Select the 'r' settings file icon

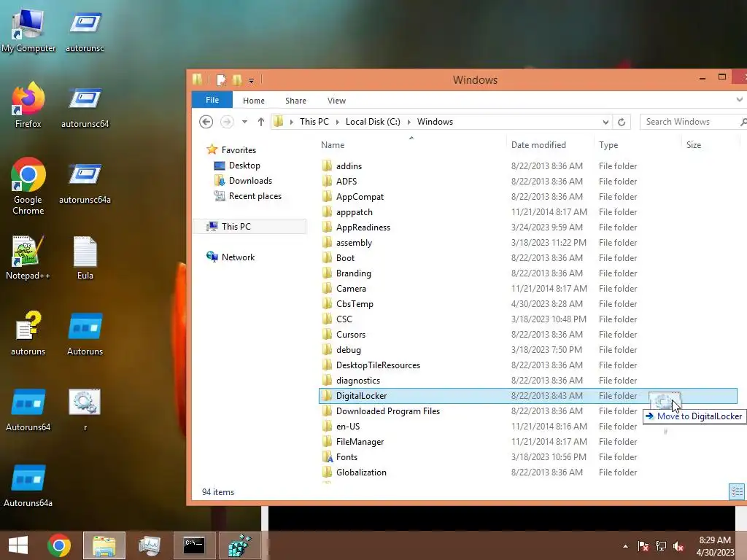coord(85,410)
